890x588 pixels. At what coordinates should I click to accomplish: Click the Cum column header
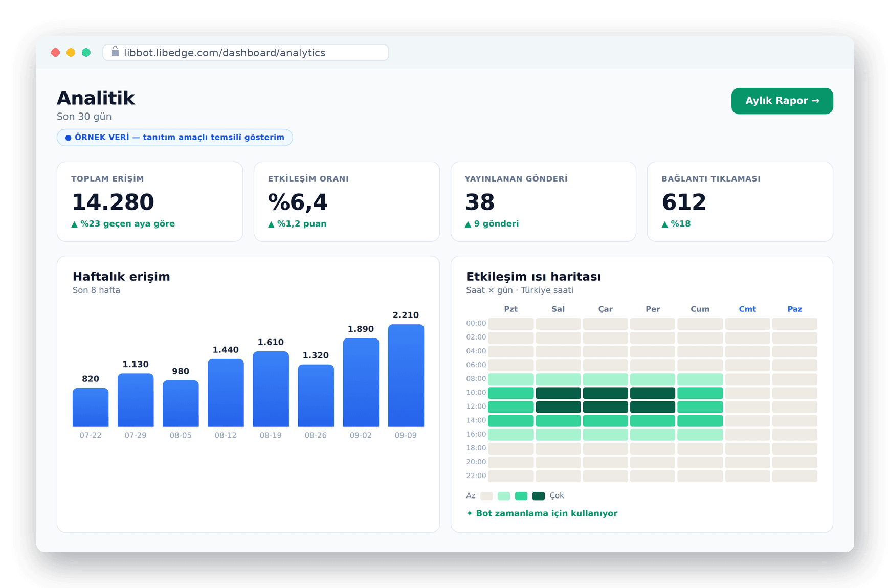click(700, 309)
